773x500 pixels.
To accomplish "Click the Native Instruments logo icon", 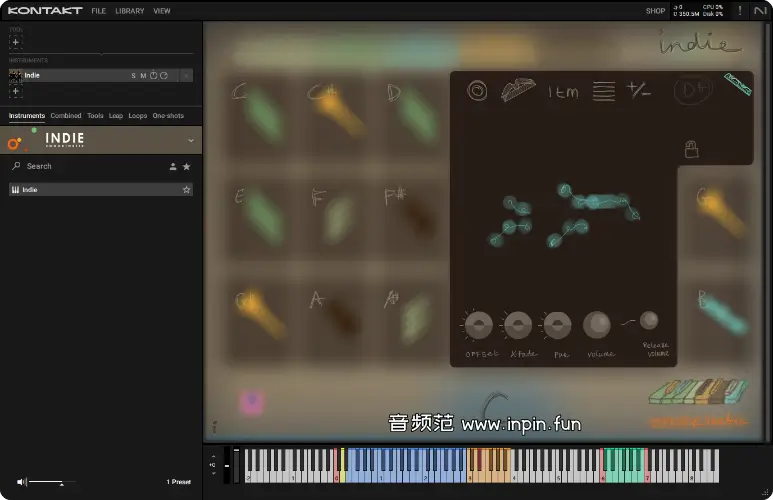I will coord(760,11).
